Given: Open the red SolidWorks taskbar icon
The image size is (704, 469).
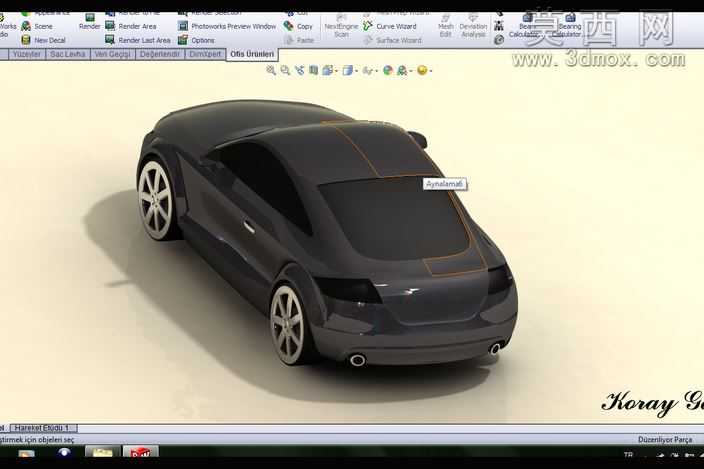Looking at the screenshot, I should 141,452.
